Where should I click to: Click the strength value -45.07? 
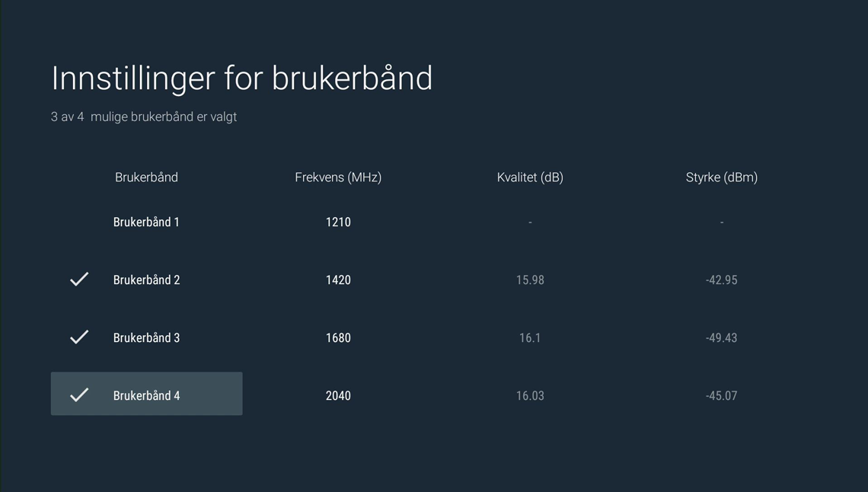(721, 395)
